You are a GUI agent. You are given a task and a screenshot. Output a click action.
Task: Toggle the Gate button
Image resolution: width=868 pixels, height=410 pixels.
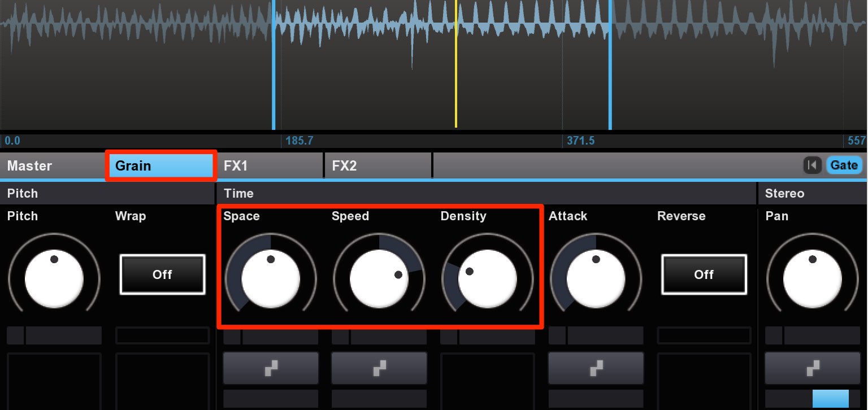tap(844, 165)
